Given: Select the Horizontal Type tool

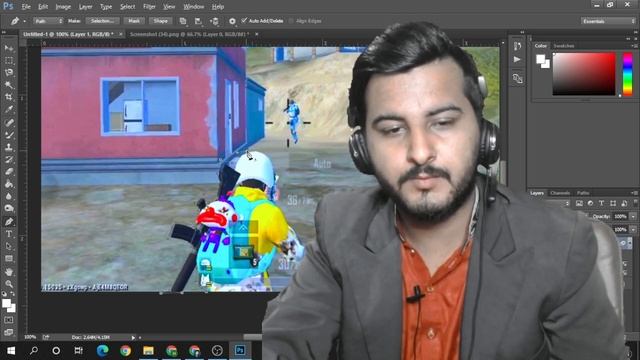Looking at the screenshot, I should tap(9, 234).
